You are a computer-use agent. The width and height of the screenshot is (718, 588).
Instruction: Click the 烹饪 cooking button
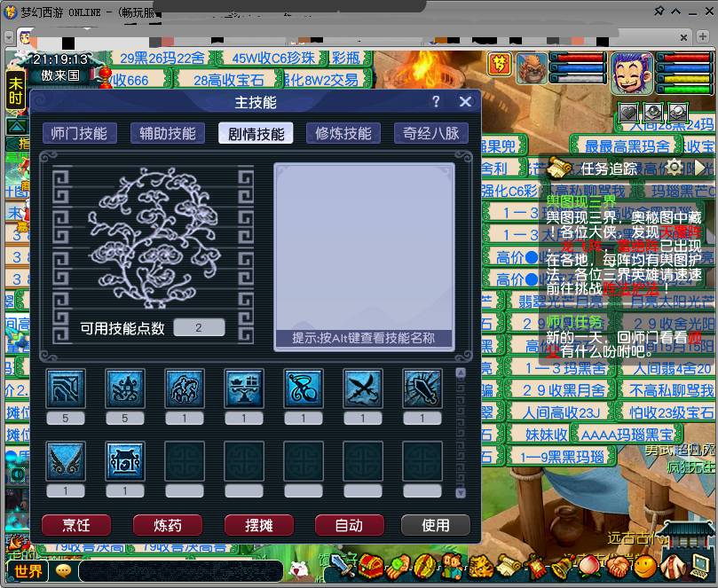(x=76, y=525)
